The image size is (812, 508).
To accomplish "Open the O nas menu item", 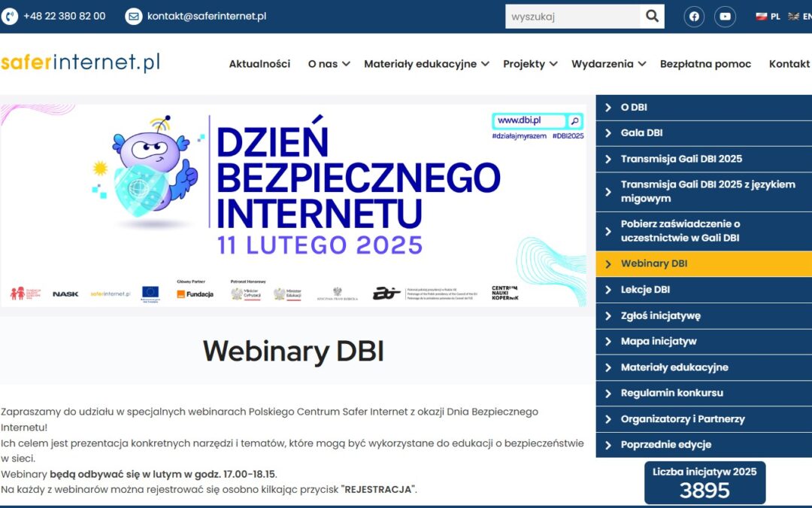I will [323, 64].
